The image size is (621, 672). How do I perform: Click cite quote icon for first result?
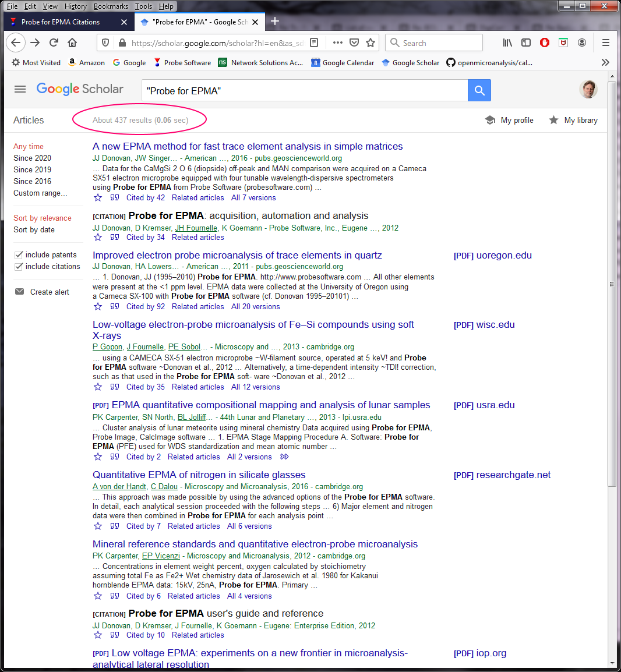115,198
